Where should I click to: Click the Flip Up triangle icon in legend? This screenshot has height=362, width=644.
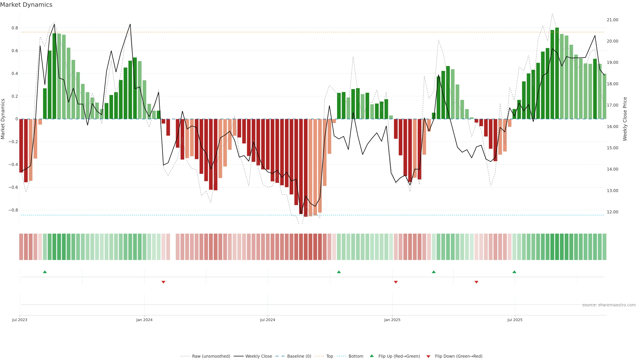pos(372,356)
